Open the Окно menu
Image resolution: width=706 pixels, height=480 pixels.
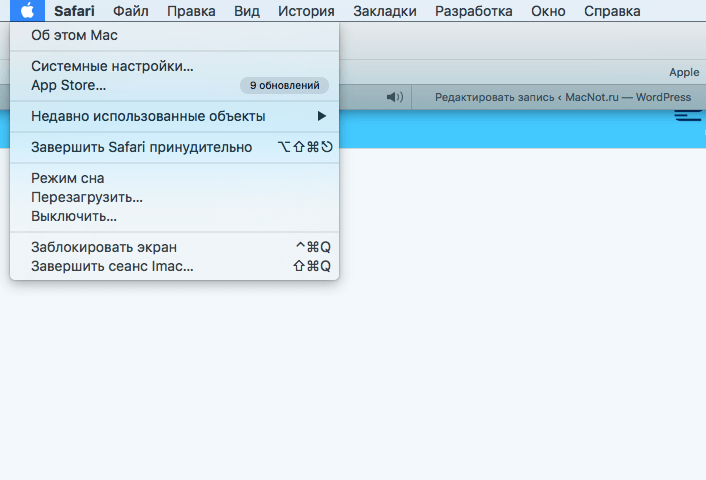(548, 11)
